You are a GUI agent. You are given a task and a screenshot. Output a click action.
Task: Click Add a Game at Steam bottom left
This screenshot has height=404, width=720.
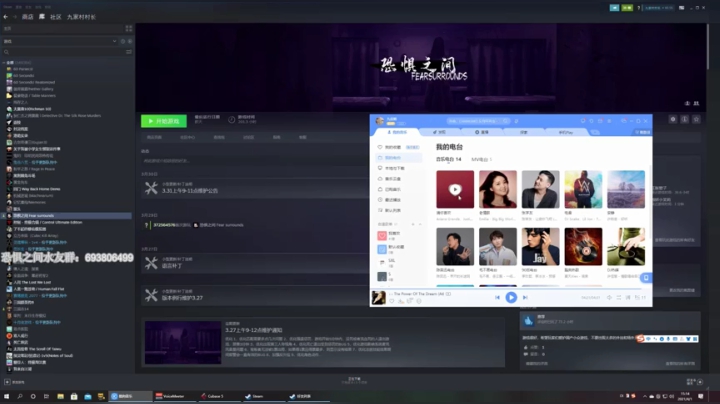tap(15, 382)
